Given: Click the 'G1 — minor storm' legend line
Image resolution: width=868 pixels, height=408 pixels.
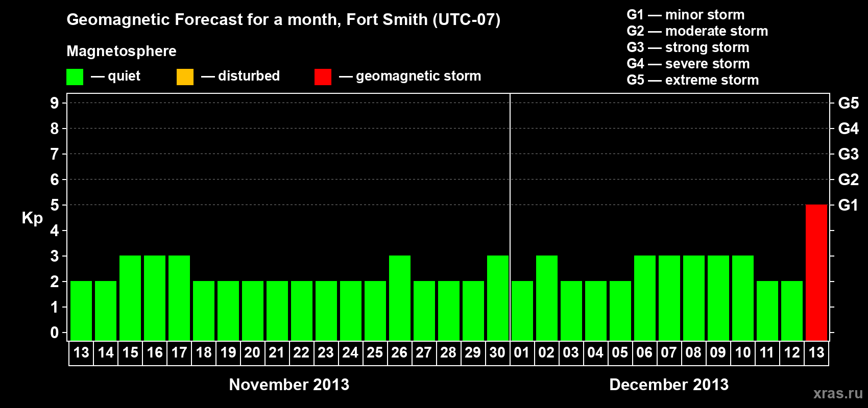Looking at the screenshot, I should pyautogui.click(x=686, y=15).
